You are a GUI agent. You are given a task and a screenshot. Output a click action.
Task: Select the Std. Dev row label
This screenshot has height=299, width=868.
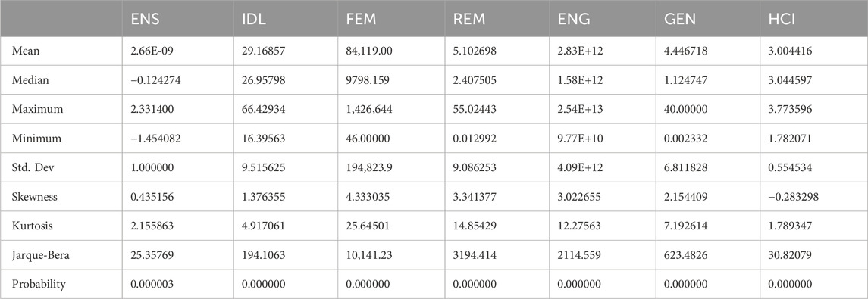coord(30,167)
